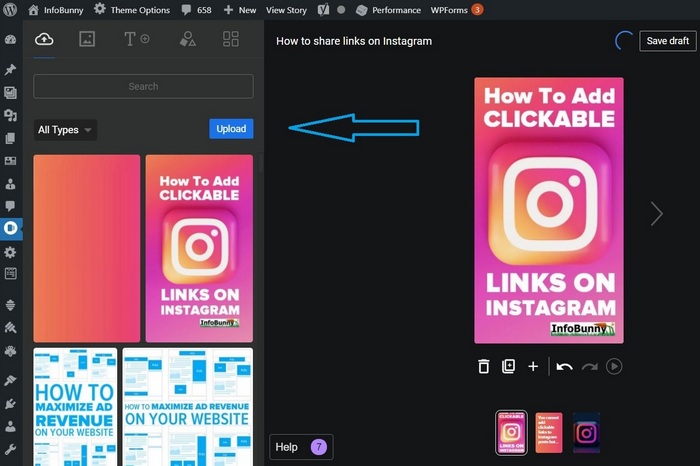Select the dark Instagram page thumbnail
Viewport: 700px width, 466px height.
(x=586, y=433)
